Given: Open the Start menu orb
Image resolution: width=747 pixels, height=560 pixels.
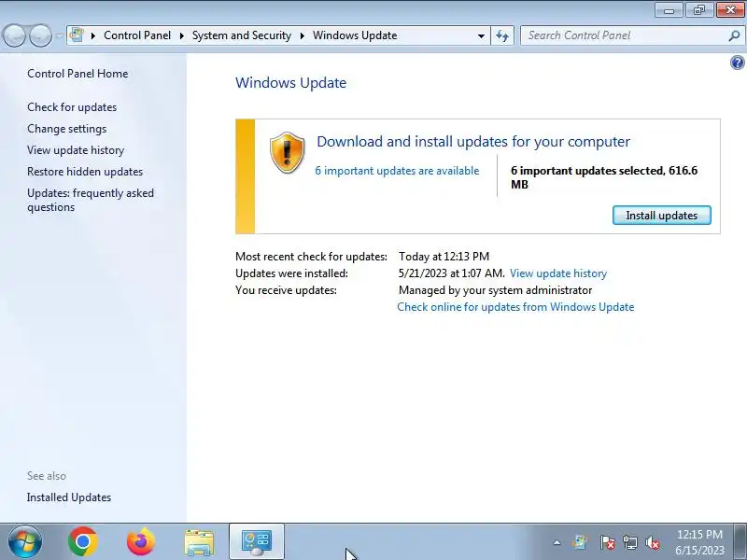Looking at the screenshot, I should click(25, 542).
